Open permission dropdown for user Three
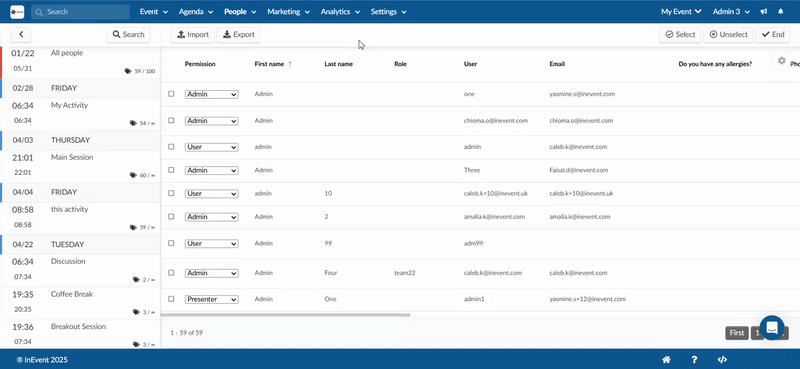The width and height of the screenshot is (800, 369). point(211,170)
